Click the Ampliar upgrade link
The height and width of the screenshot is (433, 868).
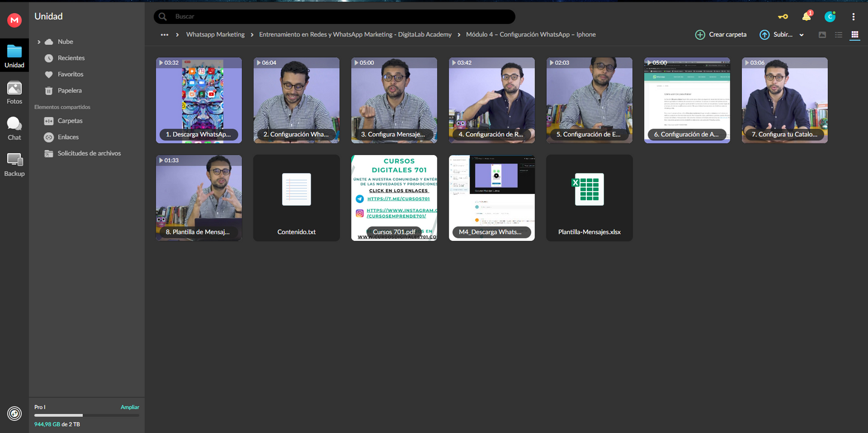pos(130,407)
